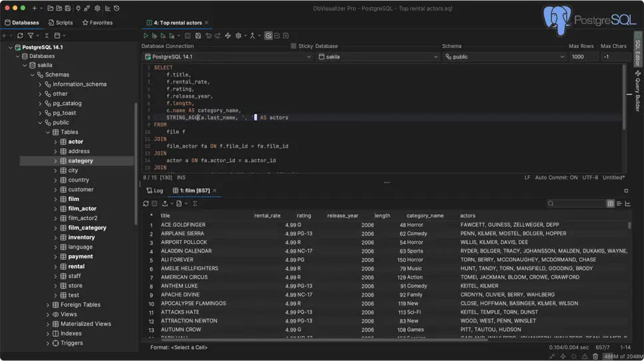This screenshot has height=361, width=644.
Task: Click the lightning bolt icon in status bar
Action: [x=563, y=356]
